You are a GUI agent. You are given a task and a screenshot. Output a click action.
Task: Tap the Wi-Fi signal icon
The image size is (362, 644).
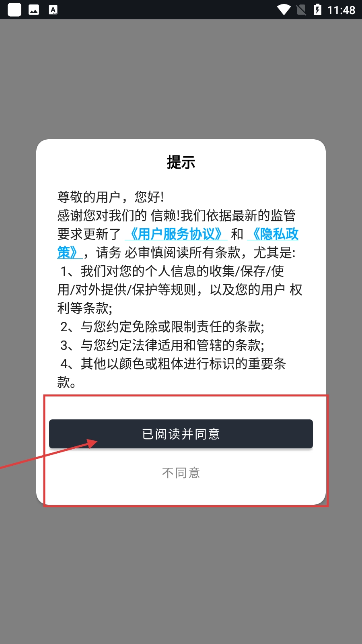[284, 10]
